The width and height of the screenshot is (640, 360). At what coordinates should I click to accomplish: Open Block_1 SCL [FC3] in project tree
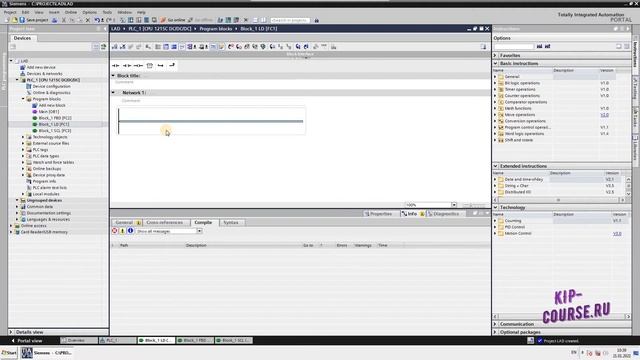pos(55,131)
